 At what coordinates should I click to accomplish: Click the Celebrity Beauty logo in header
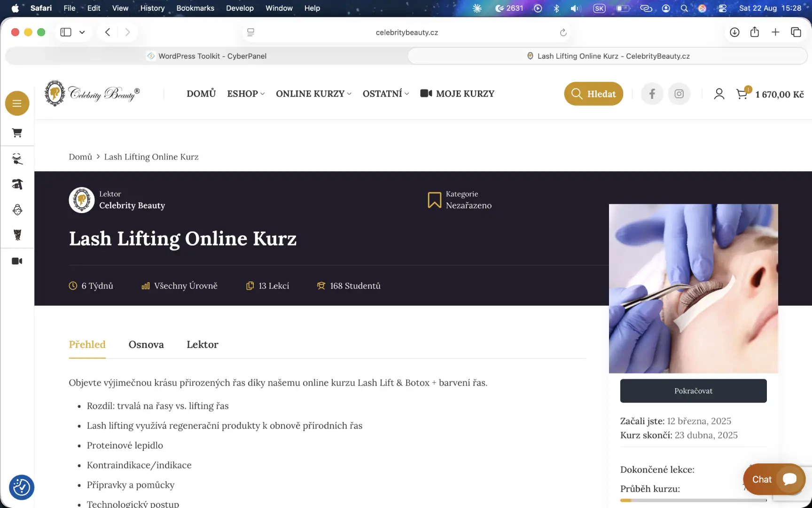pyautogui.click(x=92, y=93)
